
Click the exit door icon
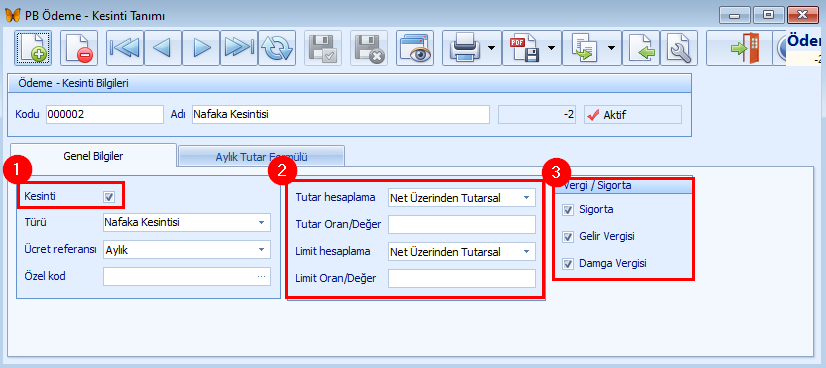click(744, 48)
